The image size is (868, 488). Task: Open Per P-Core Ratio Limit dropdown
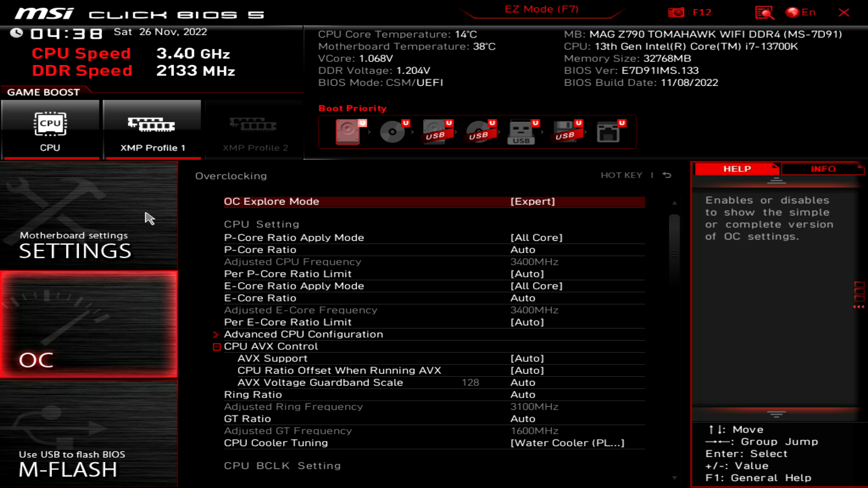[434, 274]
